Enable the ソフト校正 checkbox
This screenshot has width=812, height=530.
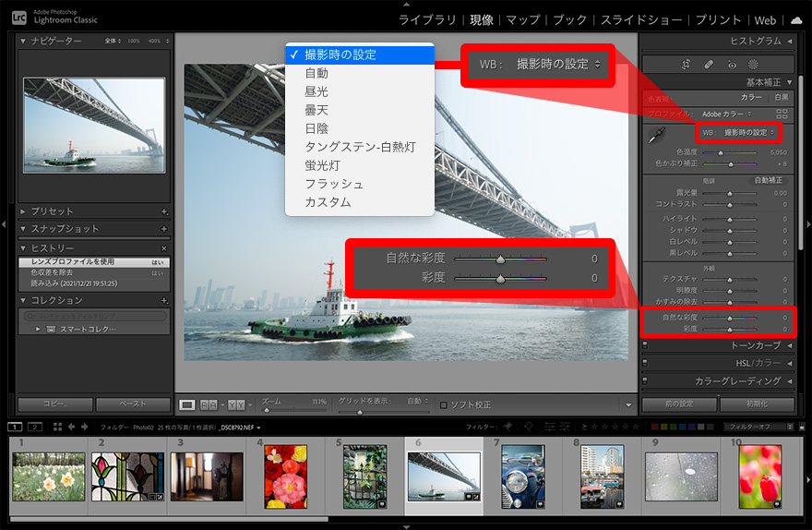444,404
